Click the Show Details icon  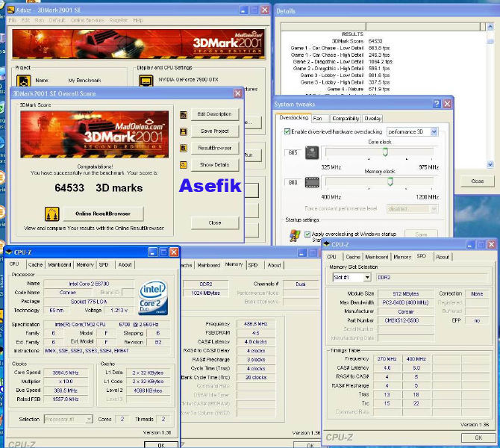pos(184,165)
